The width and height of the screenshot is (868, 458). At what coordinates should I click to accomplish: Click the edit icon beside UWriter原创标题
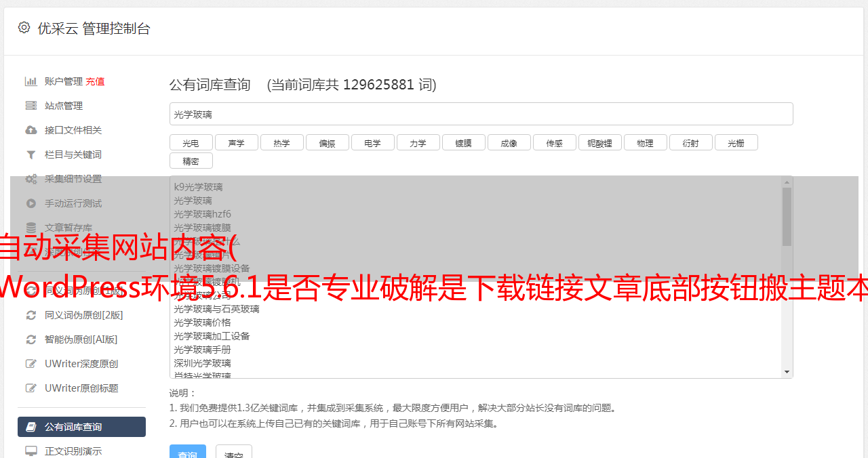pyautogui.click(x=31, y=388)
